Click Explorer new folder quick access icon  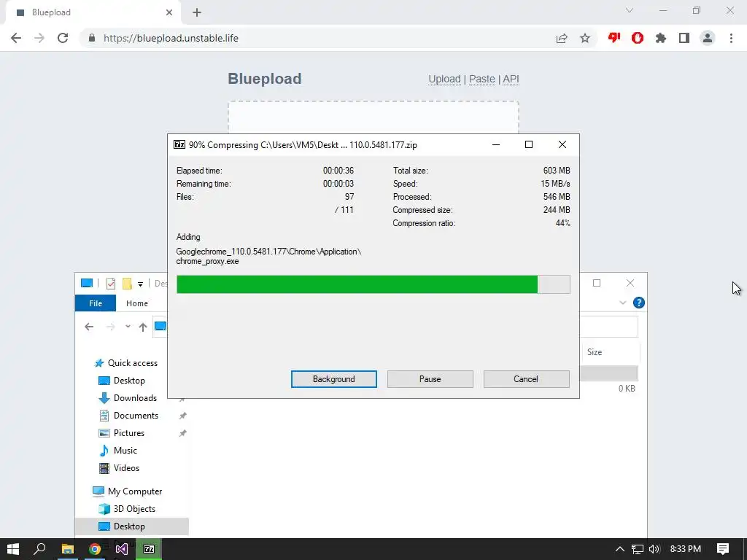127,284
